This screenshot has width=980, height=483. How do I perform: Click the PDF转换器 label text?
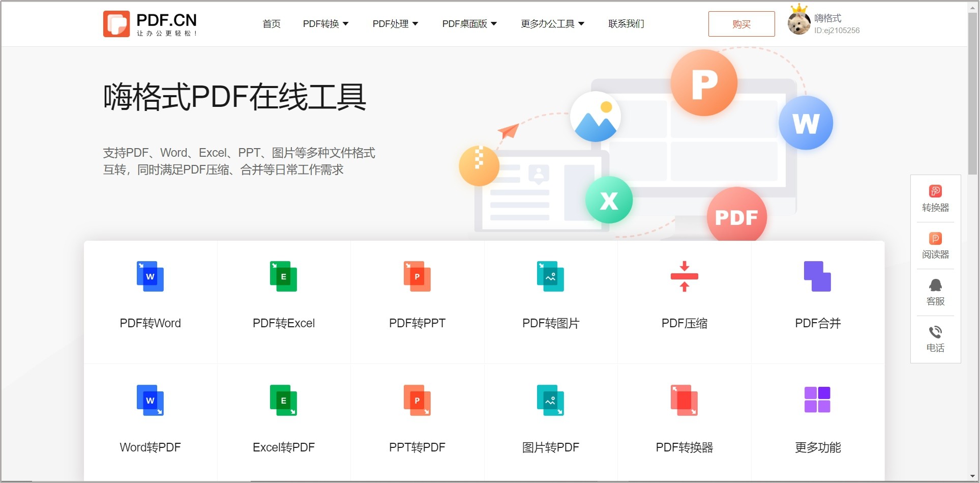(x=684, y=447)
